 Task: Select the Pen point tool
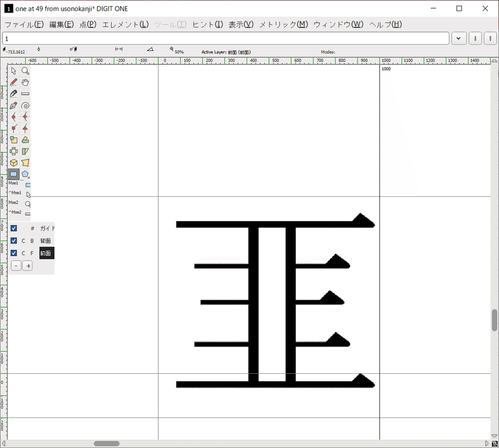pyautogui.click(x=13, y=105)
